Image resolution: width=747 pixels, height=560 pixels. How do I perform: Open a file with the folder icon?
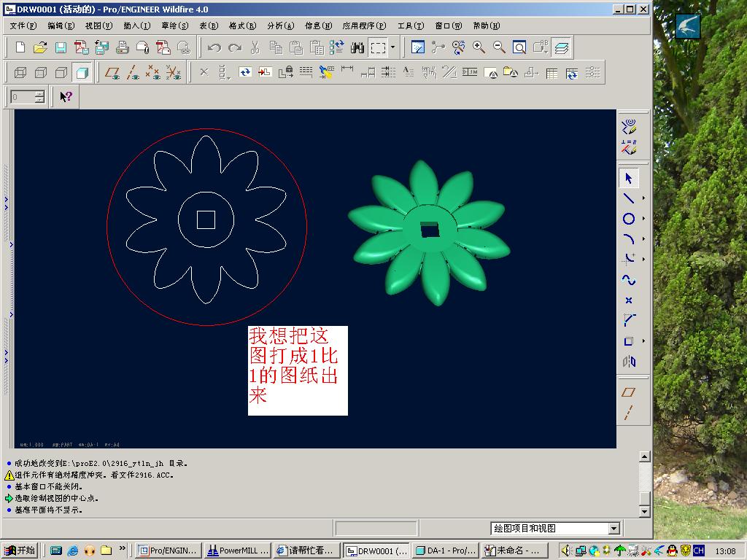41,47
